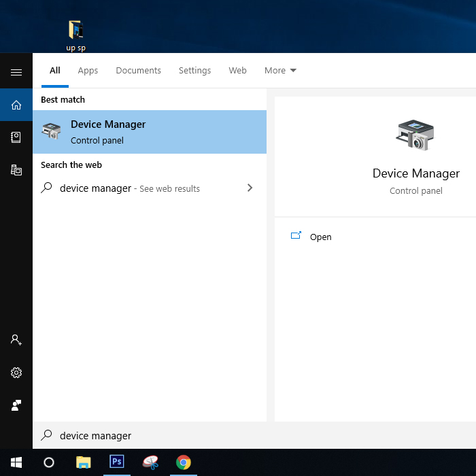Click Open in the preview pane
This screenshot has height=476, width=476.
pos(320,237)
